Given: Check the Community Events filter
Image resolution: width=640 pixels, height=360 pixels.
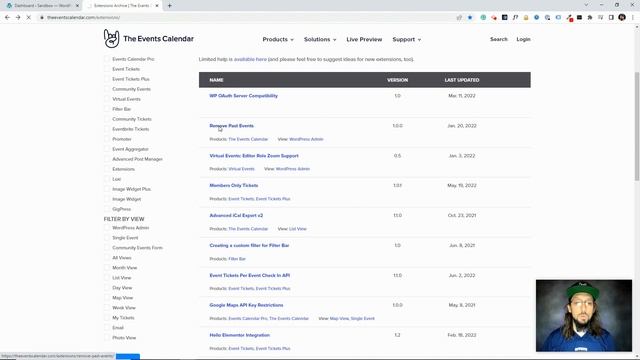Looking at the screenshot, I should click(x=107, y=89).
